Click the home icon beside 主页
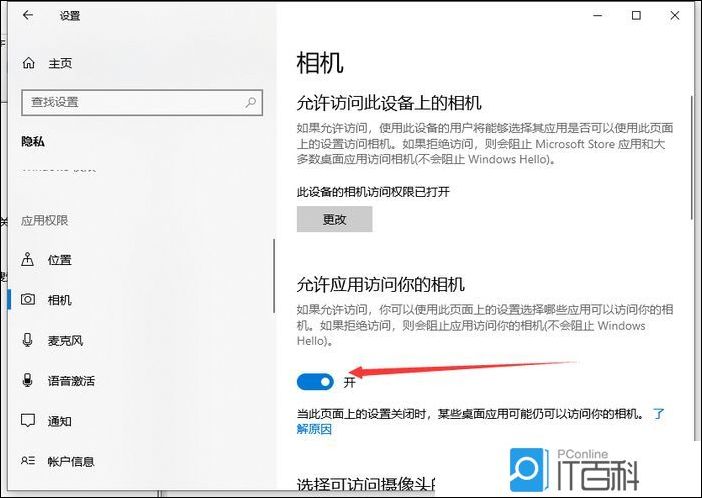 29,63
